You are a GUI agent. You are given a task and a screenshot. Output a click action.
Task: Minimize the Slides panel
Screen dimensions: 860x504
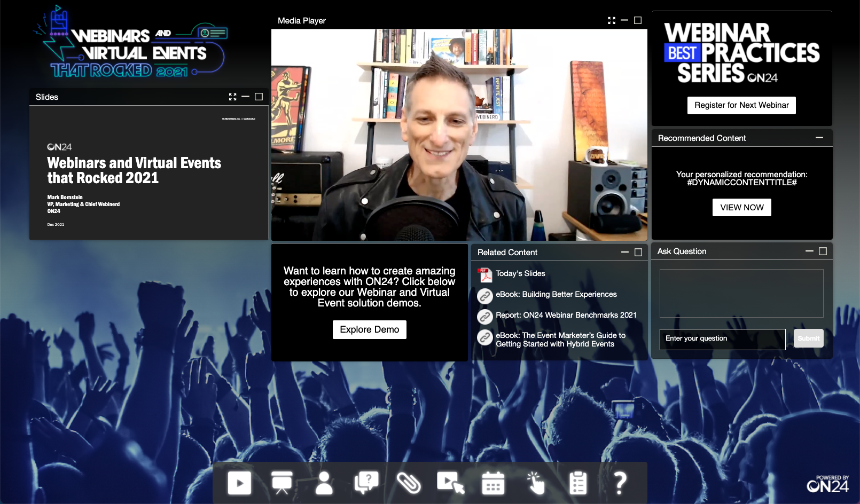coord(246,97)
